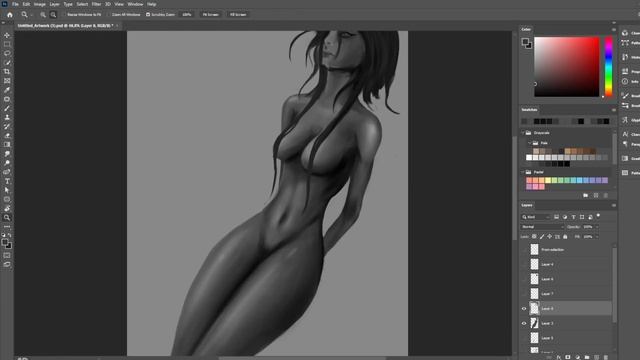Filter layers by pixel layers icon
This screenshot has width=640, height=360.
click(556, 217)
